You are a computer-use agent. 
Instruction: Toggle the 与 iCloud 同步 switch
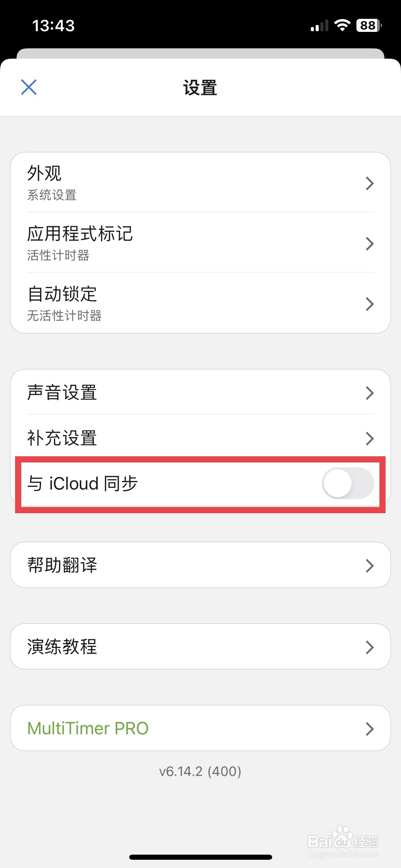(x=348, y=483)
